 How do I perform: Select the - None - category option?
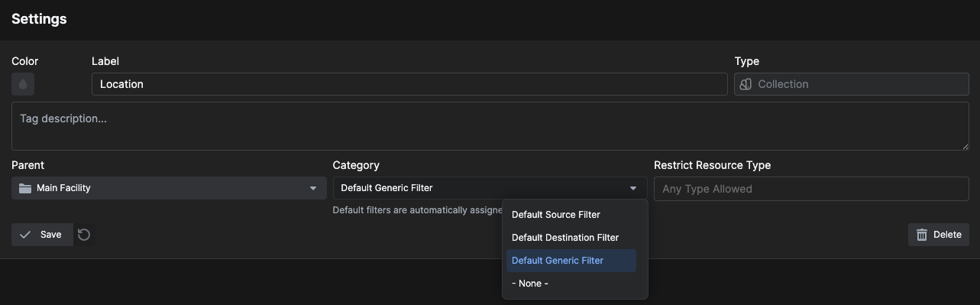click(x=571, y=284)
